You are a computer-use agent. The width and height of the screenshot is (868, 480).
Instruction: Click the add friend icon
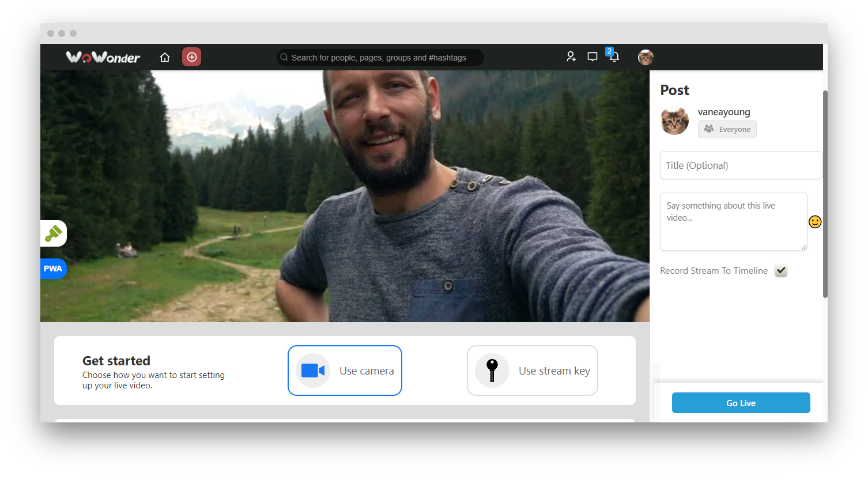pos(571,57)
